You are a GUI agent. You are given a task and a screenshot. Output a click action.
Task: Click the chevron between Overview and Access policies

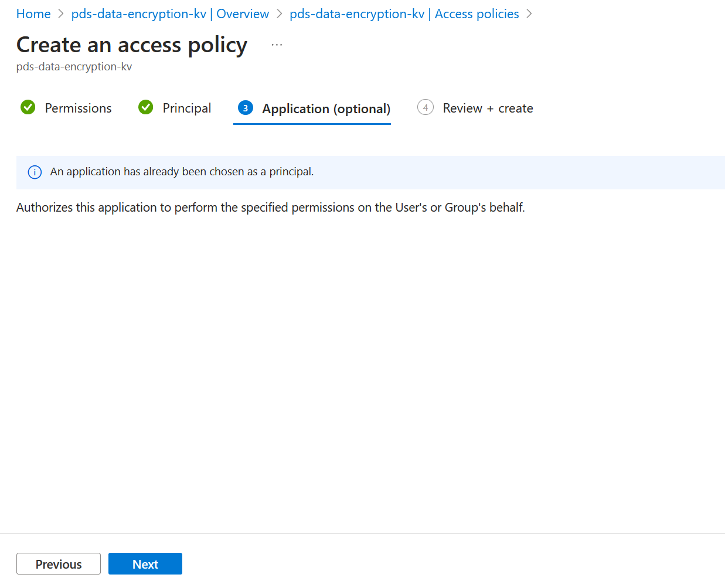tap(278, 13)
